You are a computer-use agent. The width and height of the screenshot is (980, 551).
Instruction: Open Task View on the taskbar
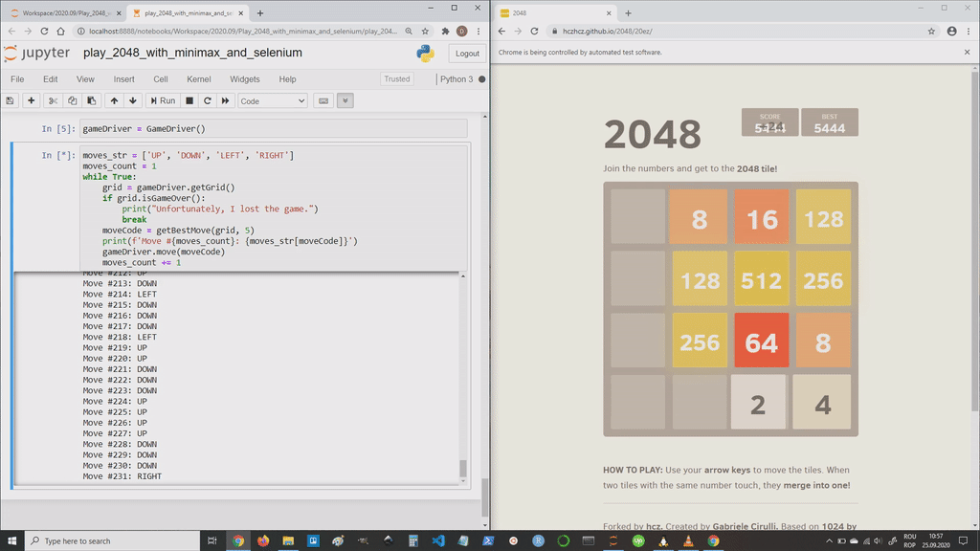(212, 541)
